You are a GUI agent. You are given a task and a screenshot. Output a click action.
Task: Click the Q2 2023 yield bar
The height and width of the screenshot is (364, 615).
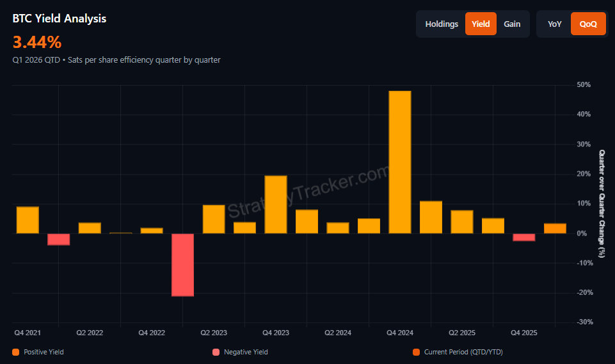coord(214,219)
